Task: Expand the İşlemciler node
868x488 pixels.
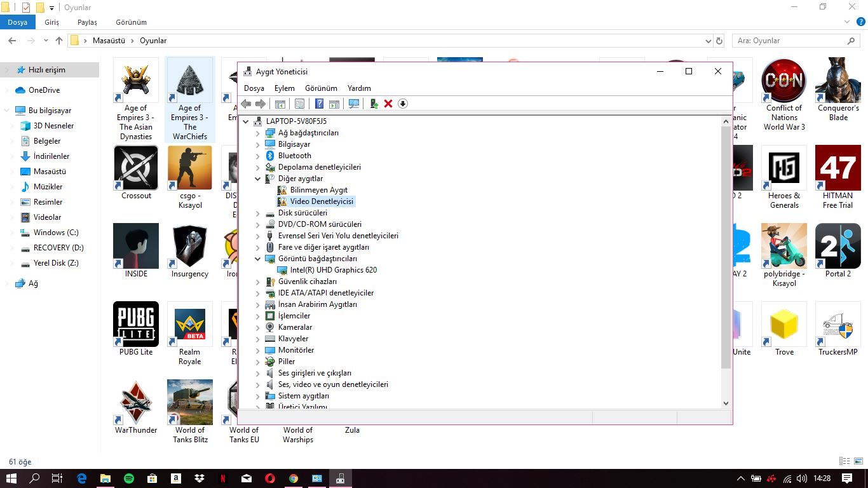Action: [x=258, y=316]
